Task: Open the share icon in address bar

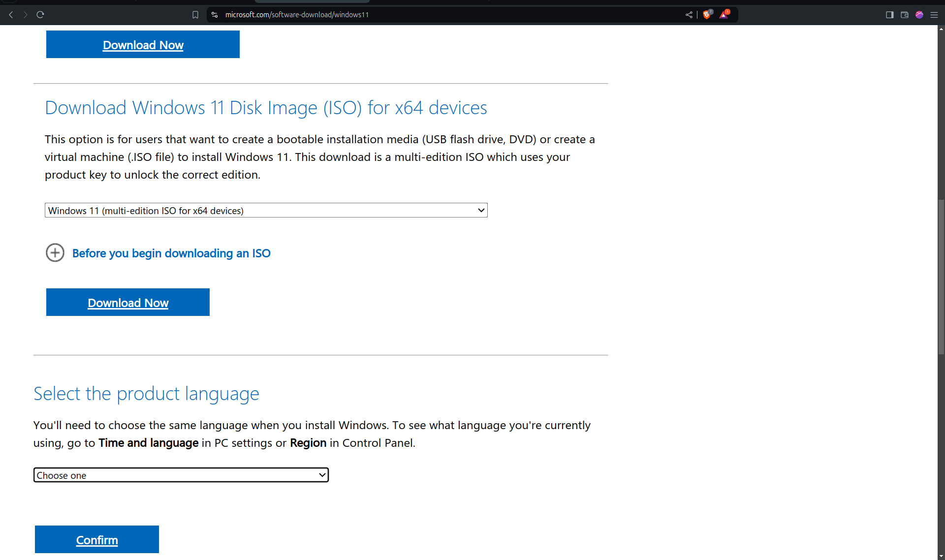Action: click(689, 15)
